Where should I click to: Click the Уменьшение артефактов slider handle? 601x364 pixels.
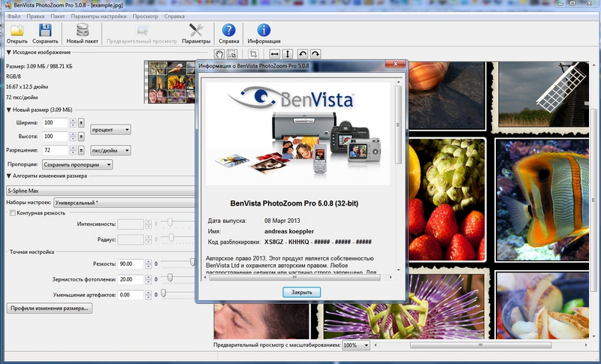tap(164, 293)
